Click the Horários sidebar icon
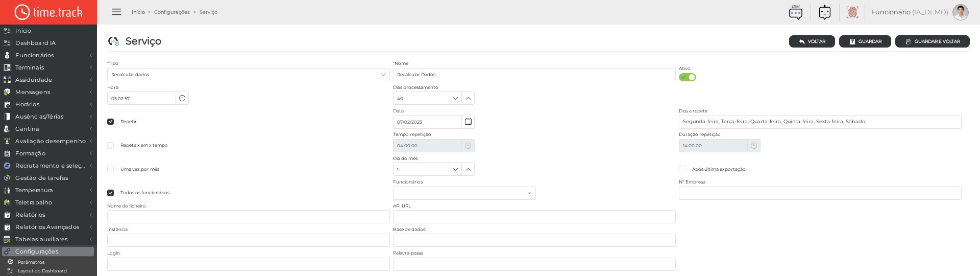 (x=7, y=104)
